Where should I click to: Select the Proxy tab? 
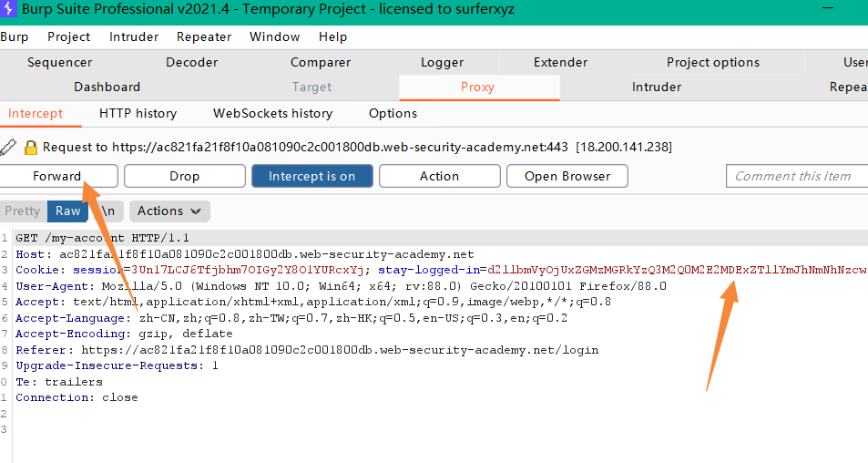(478, 87)
